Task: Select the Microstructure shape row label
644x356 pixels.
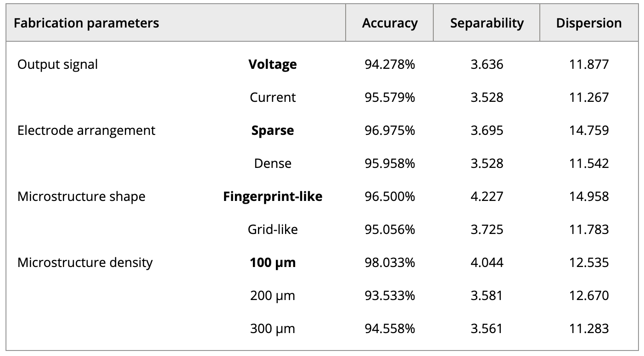Action: pyautogui.click(x=81, y=196)
